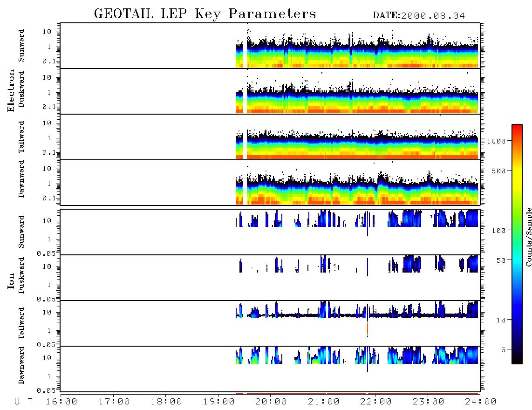This screenshot has width=532, height=410.
Task: Click the 100 colorbar tick label
Action: pos(498,231)
